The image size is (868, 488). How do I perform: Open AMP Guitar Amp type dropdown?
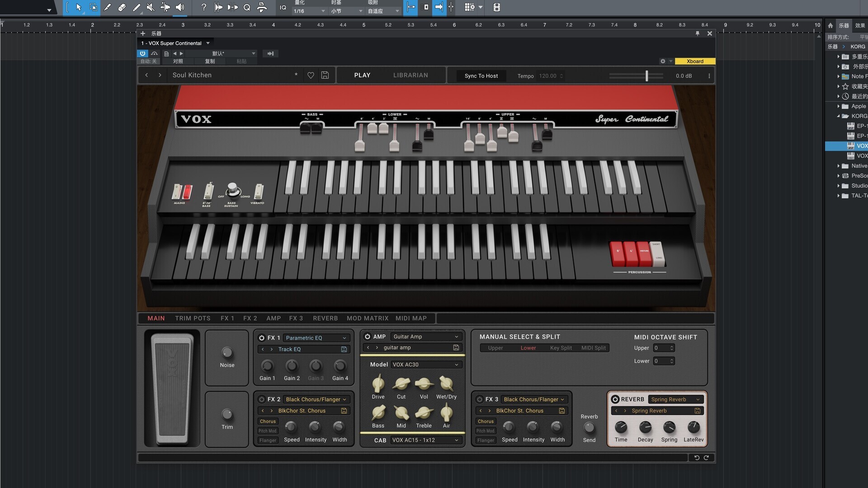425,337
